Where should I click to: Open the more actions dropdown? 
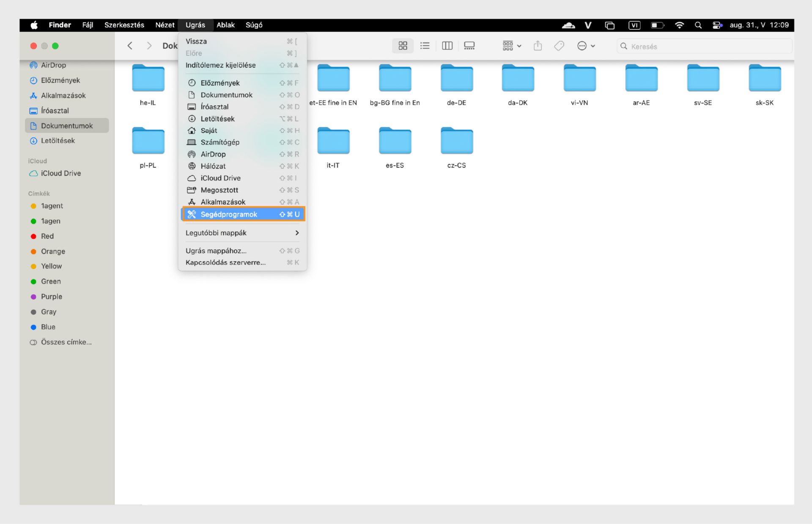tap(586, 46)
